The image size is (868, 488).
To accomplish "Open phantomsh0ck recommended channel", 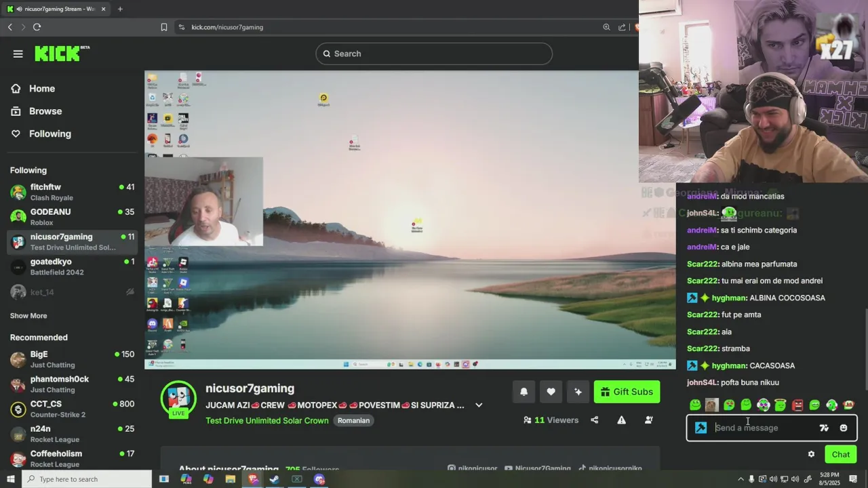I will (x=72, y=384).
